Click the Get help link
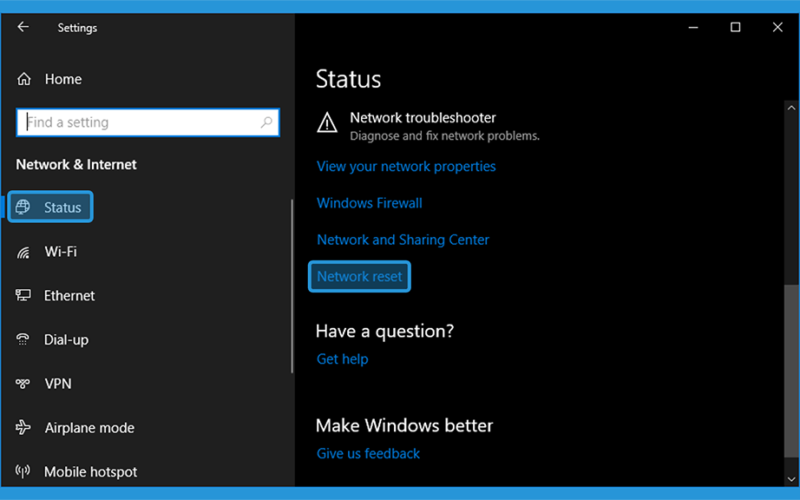The height and width of the screenshot is (500, 800). point(342,359)
